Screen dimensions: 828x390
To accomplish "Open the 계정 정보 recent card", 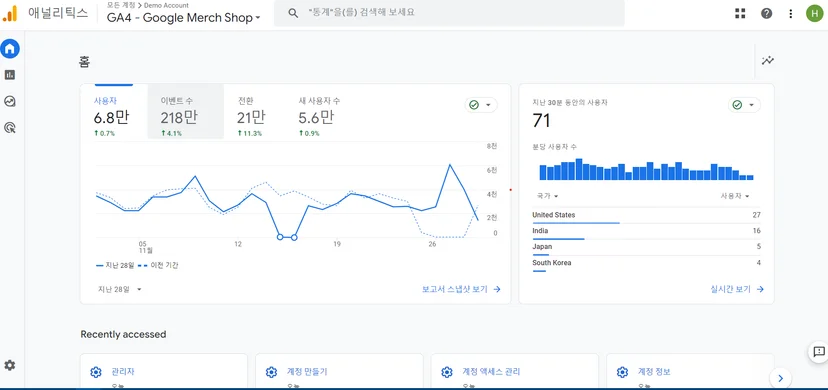I will [690, 372].
